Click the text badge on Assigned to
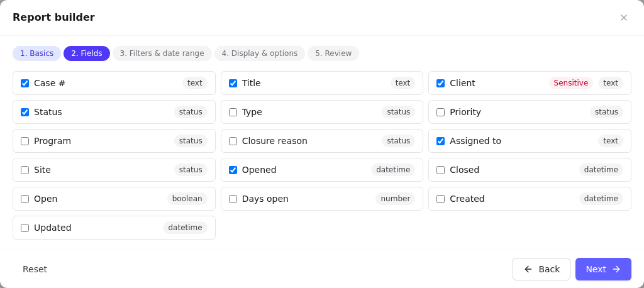 coord(610,141)
